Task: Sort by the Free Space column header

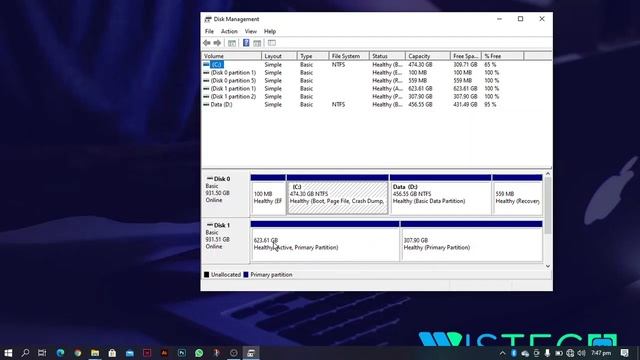Action: pos(466,56)
